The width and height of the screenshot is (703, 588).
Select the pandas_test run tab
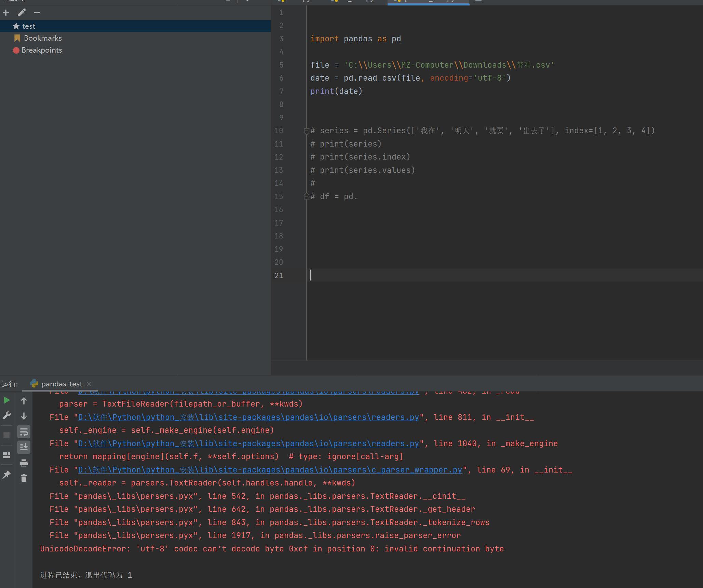(62, 384)
